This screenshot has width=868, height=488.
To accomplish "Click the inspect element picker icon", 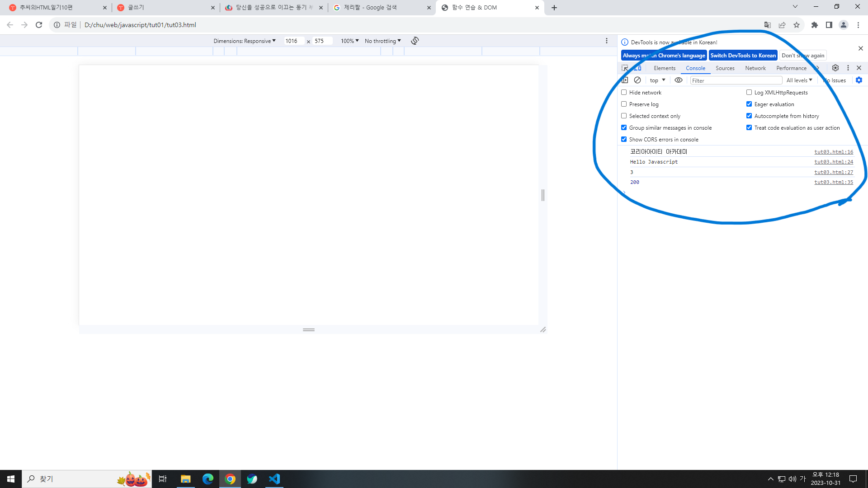I will click(x=625, y=68).
